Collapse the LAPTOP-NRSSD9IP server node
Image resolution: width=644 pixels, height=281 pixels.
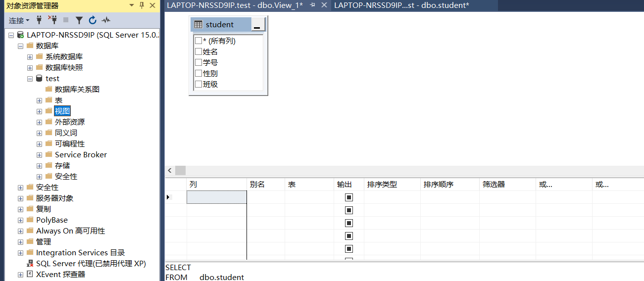click(11, 35)
